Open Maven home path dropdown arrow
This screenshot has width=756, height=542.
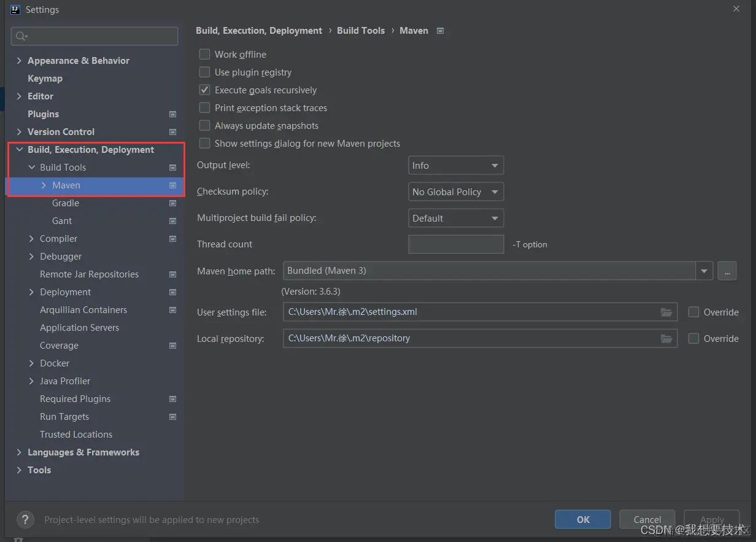(x=704, y=271)
